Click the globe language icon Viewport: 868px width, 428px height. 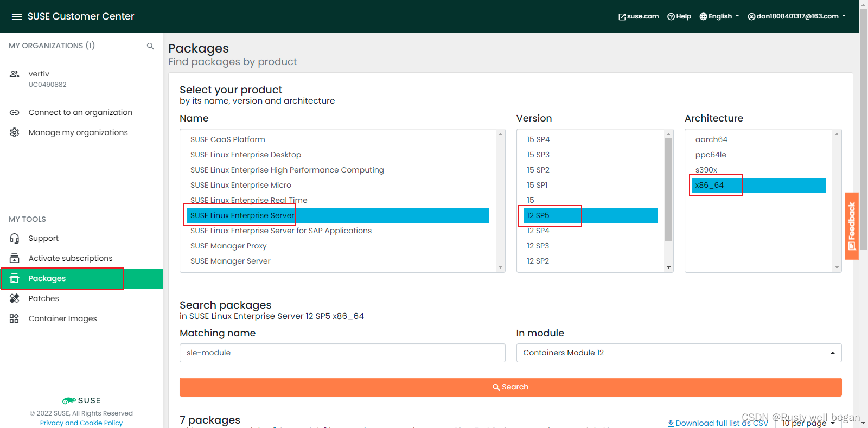[x=703, y=17]
